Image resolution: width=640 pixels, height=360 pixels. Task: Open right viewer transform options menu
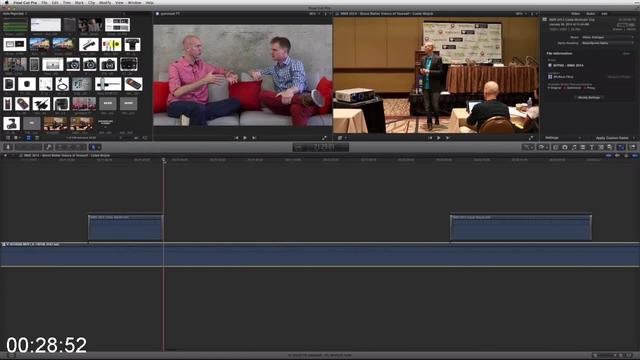pyautogui.click(x=341, y=138)
